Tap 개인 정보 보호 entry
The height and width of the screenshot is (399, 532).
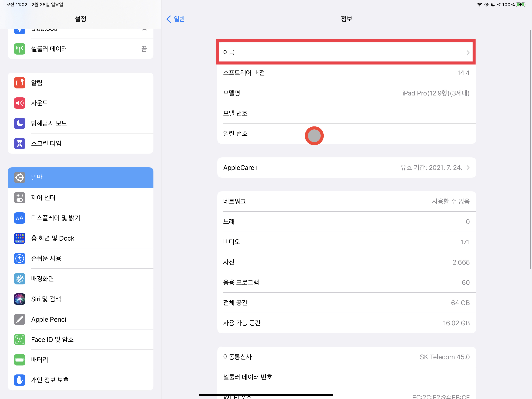(x=81, y=380)
